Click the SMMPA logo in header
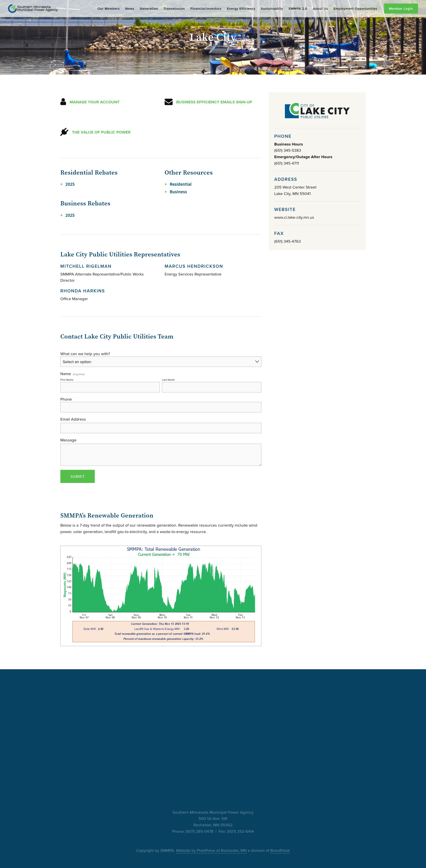The width and height of the screenshot is (426, 868). 33,8
